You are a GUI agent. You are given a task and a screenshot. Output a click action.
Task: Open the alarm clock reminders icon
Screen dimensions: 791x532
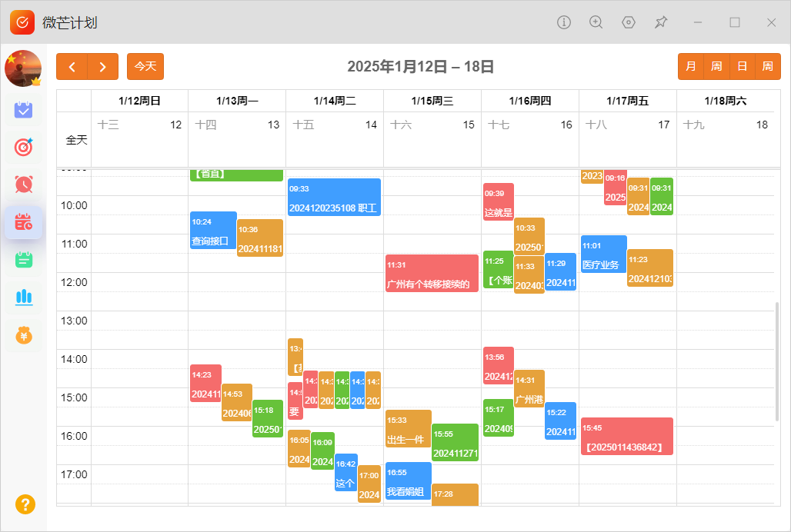coord(24,185)
